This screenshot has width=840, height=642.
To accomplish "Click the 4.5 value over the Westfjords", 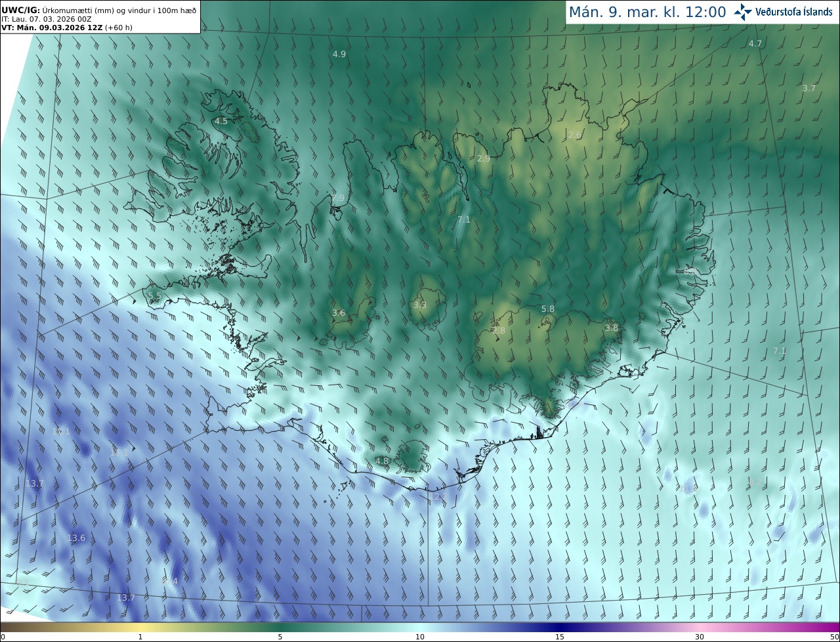I will (221, 121).
